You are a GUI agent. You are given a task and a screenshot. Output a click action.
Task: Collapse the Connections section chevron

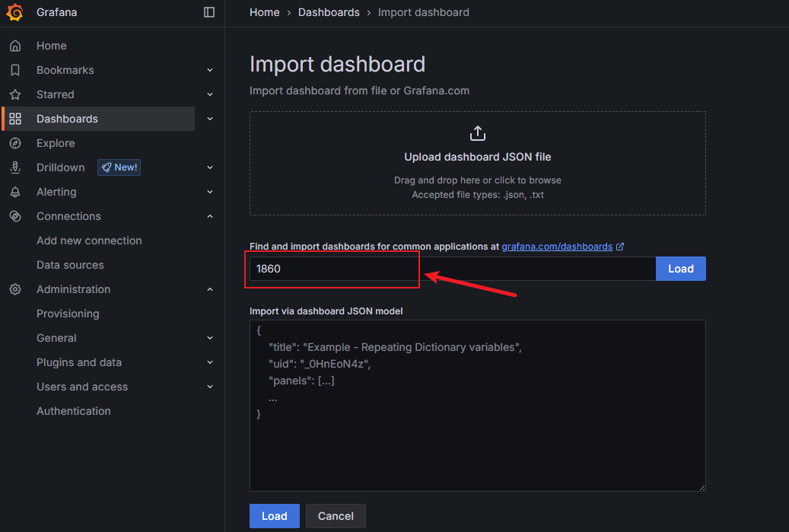pyautogui.click(x=210, y=216)
